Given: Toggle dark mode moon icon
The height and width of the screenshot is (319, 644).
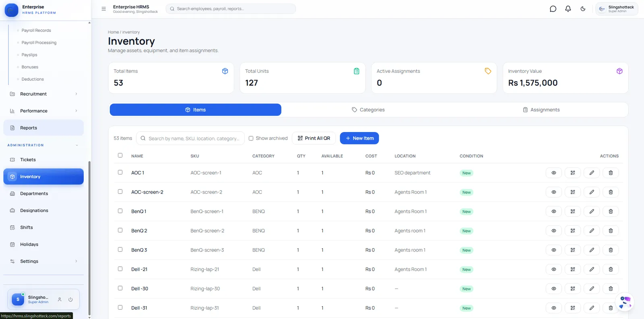Looking at the screenshot, I should (583, 9).
